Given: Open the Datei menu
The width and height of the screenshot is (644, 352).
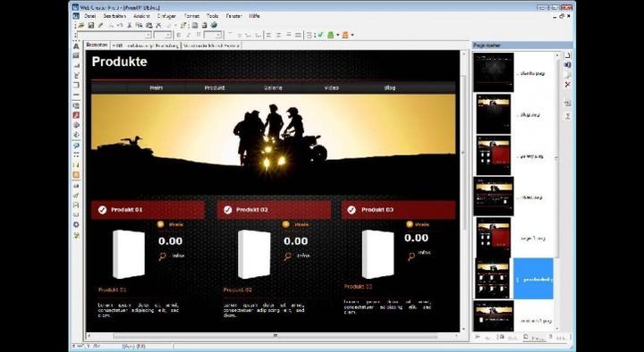Looking at the screenshot, I should click(90, 16).
